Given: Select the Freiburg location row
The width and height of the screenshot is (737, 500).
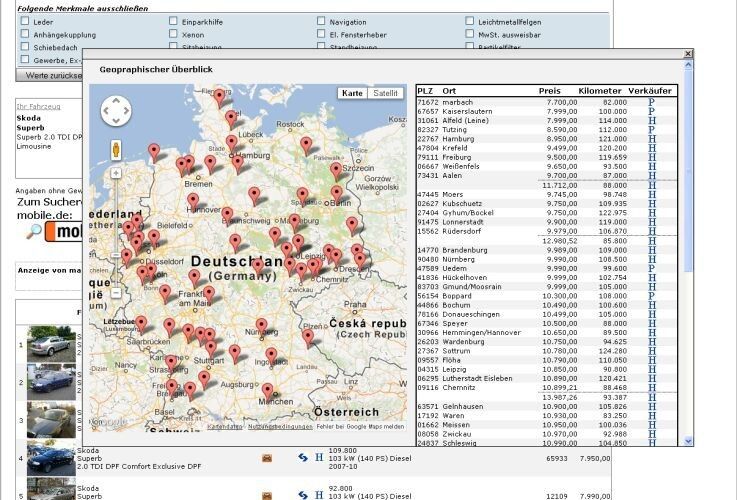Looking at the screenshot, I should pyautogui.click(x=547, y=157).
